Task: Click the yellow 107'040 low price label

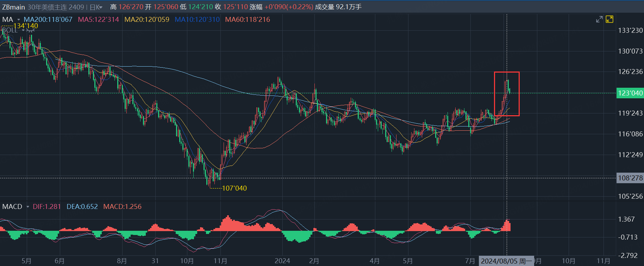Action: point(235,188)
